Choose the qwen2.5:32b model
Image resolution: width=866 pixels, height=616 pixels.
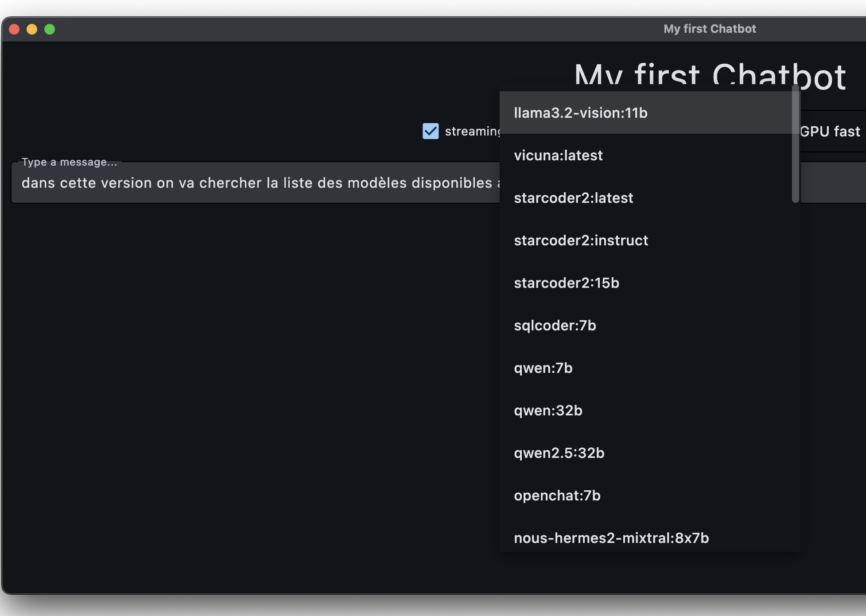click(559, 453)
